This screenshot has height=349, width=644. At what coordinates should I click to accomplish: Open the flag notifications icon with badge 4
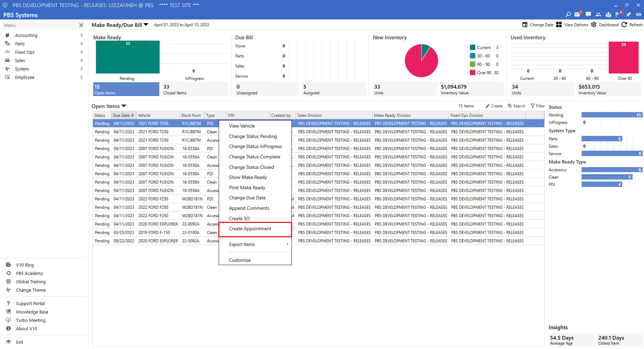[x=618, y=14]
